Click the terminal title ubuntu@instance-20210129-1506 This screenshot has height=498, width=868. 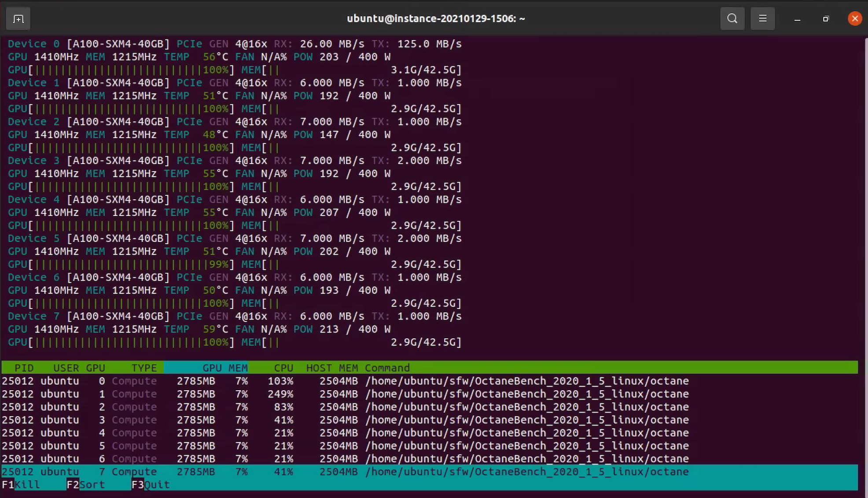point(435,18)
